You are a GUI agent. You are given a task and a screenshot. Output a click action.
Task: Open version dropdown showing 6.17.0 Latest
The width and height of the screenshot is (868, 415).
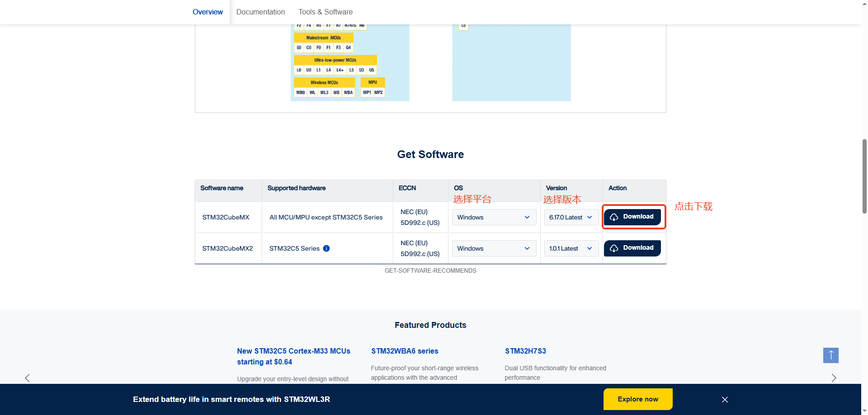pyautogui.click(x=571, y=217)
